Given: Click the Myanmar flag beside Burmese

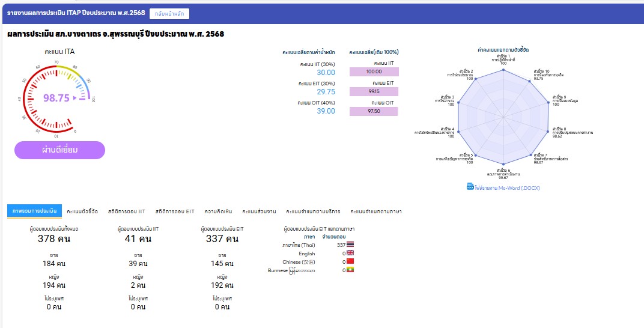Looking at the screenshot, I should click(x=350, y=270).
